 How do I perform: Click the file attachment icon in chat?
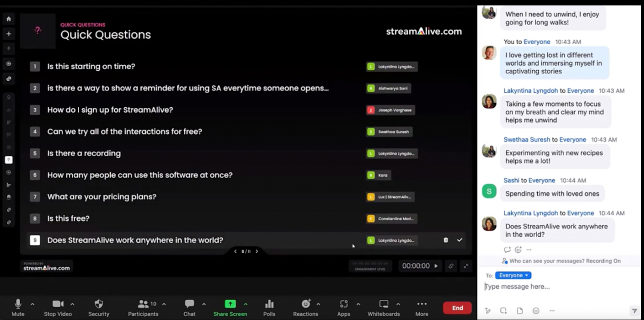coord(520,311)
